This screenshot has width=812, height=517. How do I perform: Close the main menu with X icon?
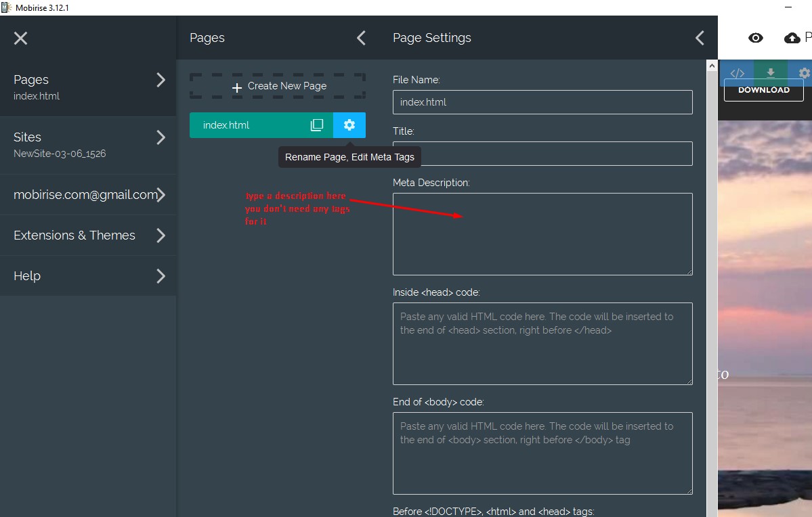(21, 39)
